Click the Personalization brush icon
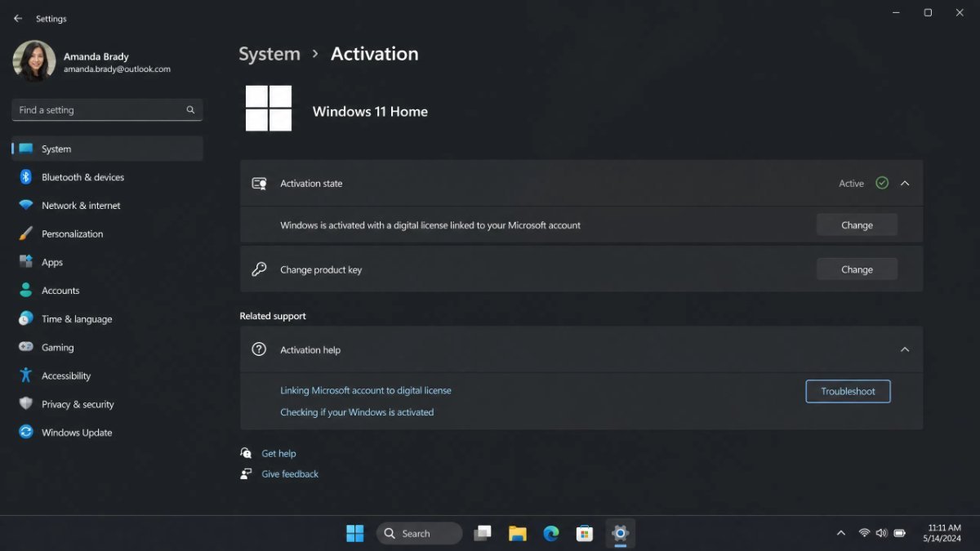Viewport: 980px width, 551px height. [26, 233]
